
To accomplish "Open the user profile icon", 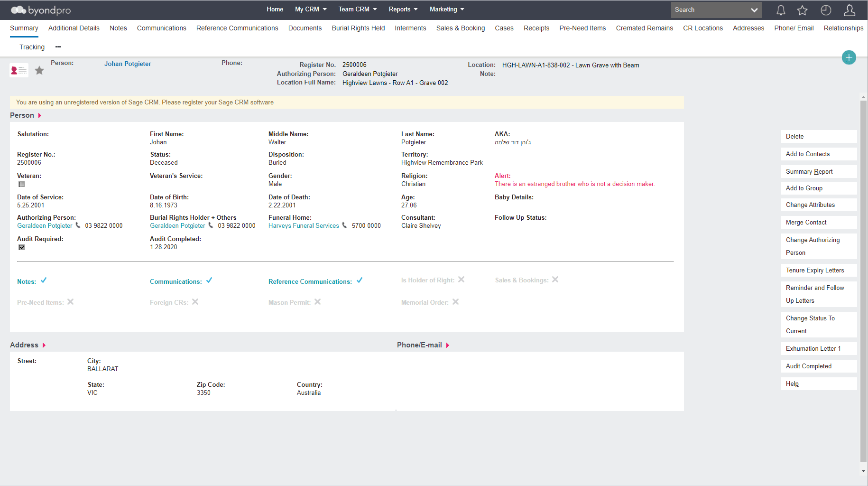I will click(x=850, y=10).
